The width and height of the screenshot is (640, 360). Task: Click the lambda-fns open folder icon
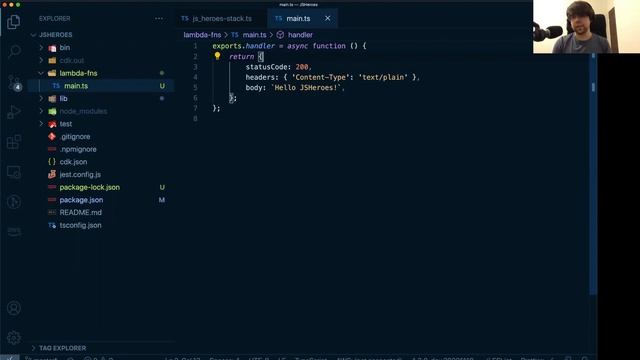tap(52, 73)
